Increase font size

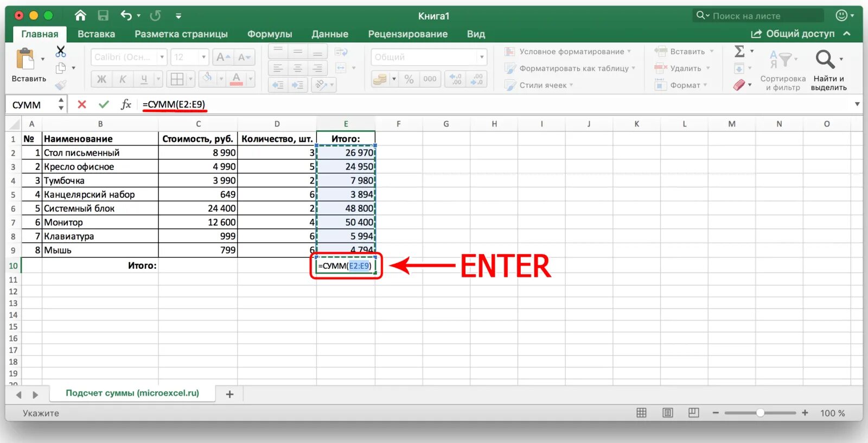pyautogui.click(x=223, y=57)
